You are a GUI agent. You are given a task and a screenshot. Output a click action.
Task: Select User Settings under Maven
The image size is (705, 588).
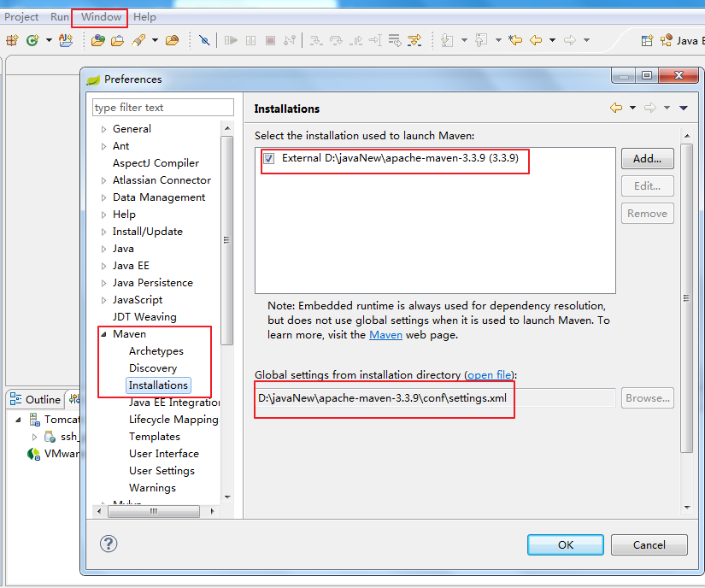[162, 470]
